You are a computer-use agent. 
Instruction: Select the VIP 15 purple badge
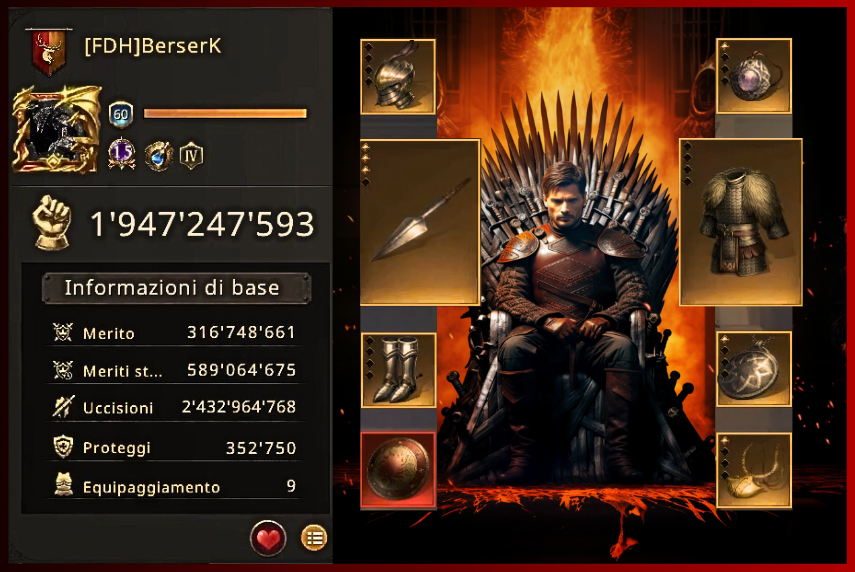point(122,154)
